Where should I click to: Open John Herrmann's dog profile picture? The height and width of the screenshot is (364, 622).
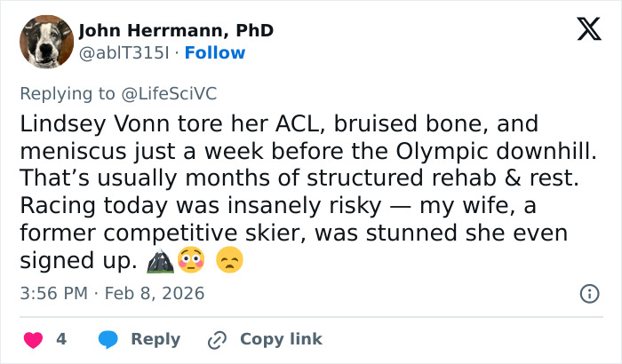(x=46, y=42)
